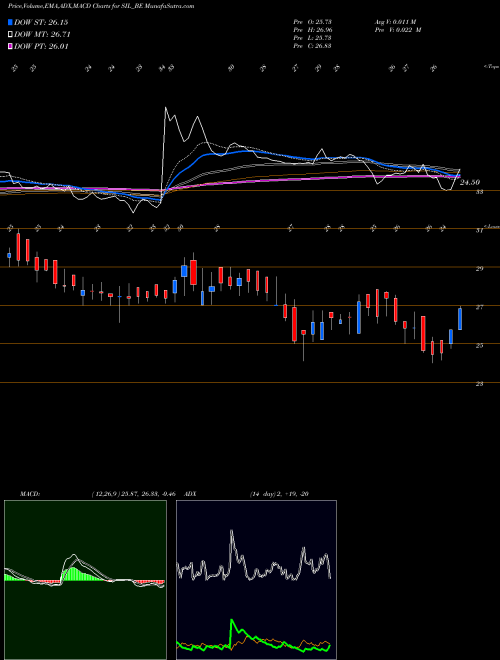Click the 'MACD:' panel label

pos(30,494)
